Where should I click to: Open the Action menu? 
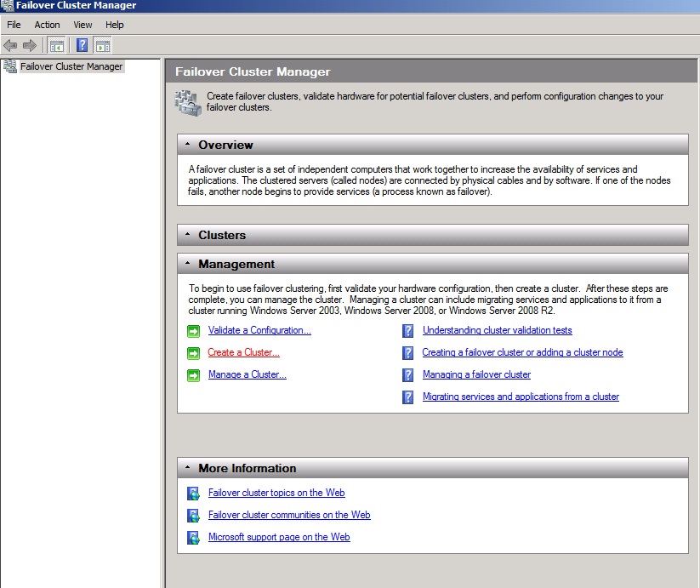(47, 25)
